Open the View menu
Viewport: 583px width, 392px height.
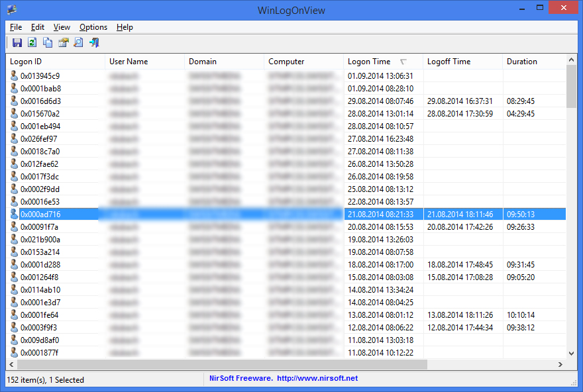click(62, 27)
